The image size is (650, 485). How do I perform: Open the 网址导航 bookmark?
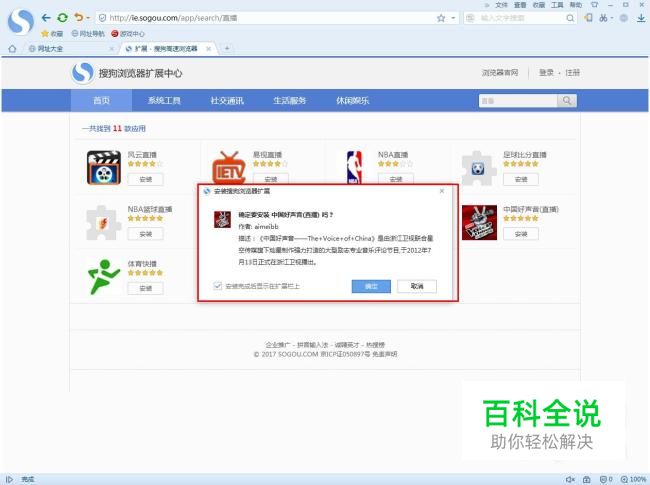pyautogui.click(x=88, y=34)
